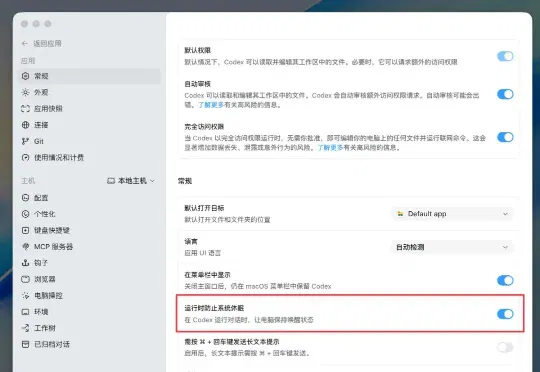The image size is (540, 372).
Task: Click the 默认打开目标 setting title
Action: (x=204, y=208)
